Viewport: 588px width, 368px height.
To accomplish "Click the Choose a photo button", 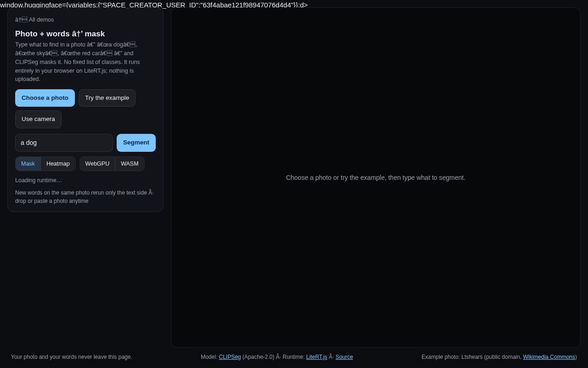I will pos(45,98).
